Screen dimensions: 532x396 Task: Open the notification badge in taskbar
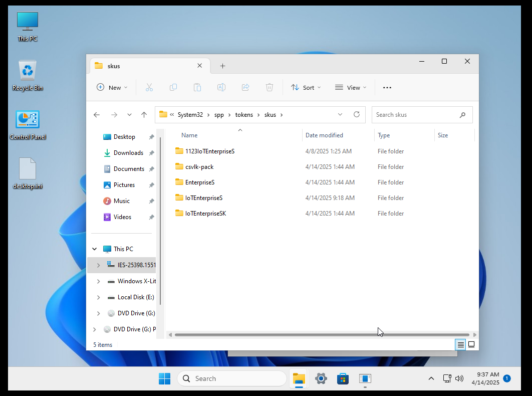[x=507, y=378]
